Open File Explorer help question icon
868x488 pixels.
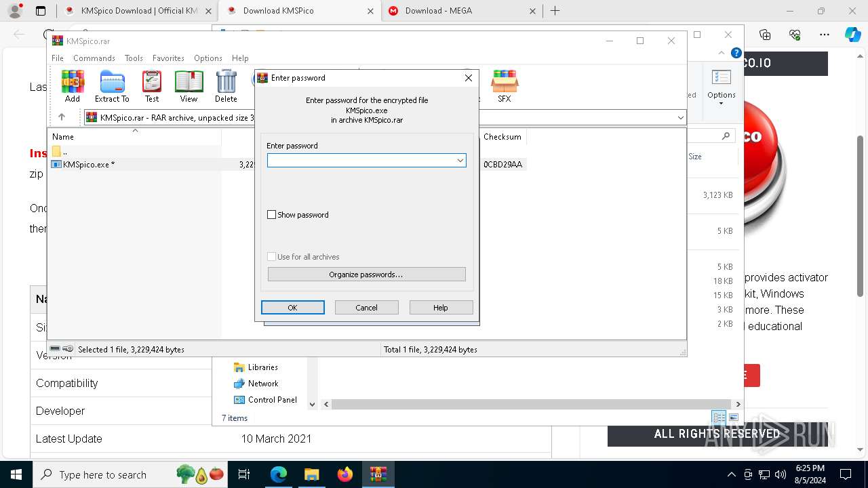click(736, 53)
